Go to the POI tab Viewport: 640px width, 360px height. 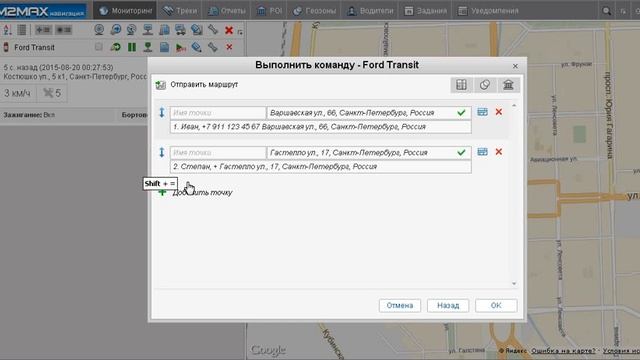269,11
